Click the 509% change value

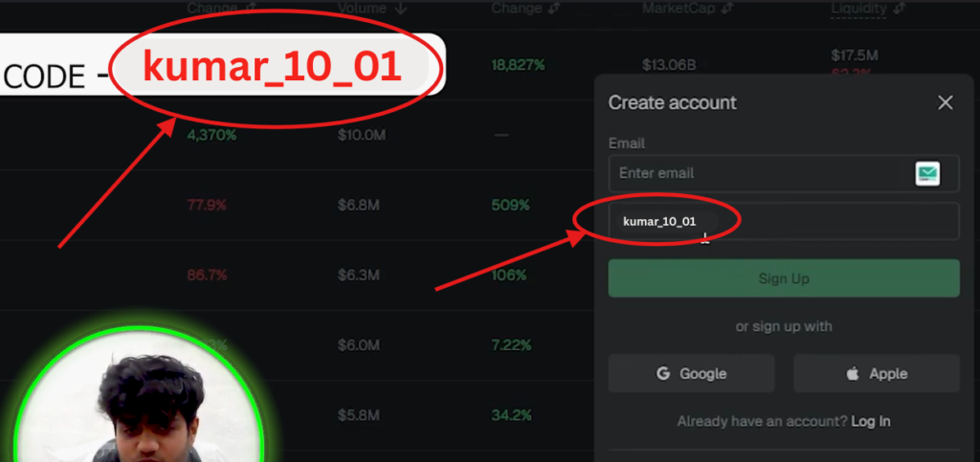510,205
